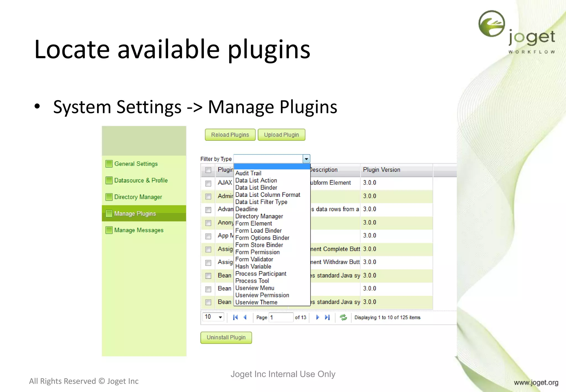This screenshot has height=392, width=566.
Task: Click the Upload Plugin button
Action: click(x=281, y=135)
